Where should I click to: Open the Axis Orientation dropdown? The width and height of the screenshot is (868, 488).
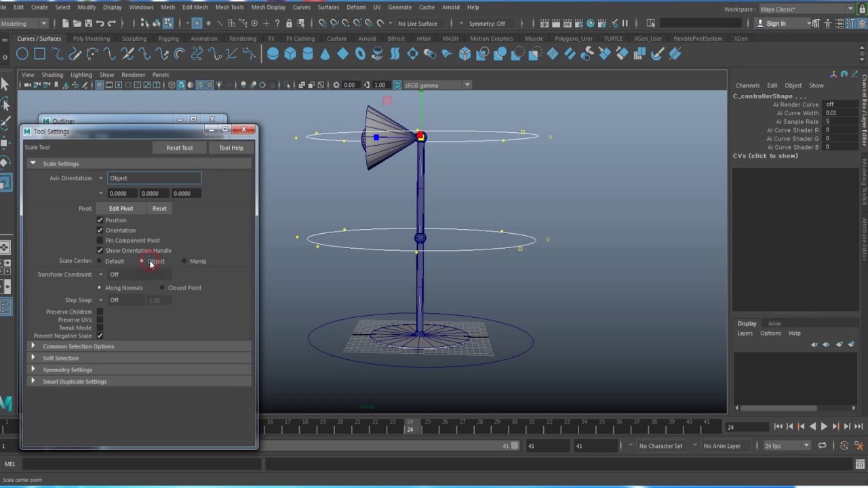coord(101,178)
